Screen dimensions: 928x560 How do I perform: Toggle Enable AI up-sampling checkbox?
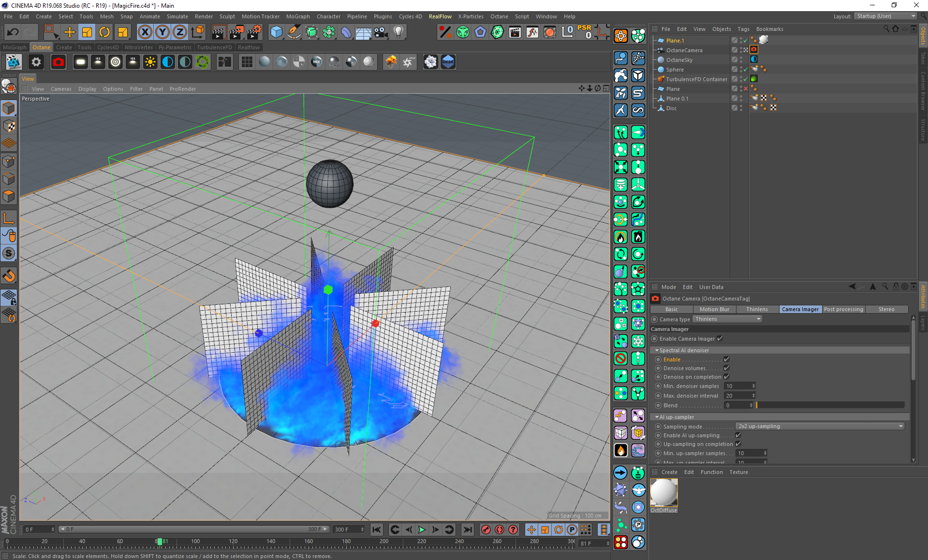coord(738,435)
